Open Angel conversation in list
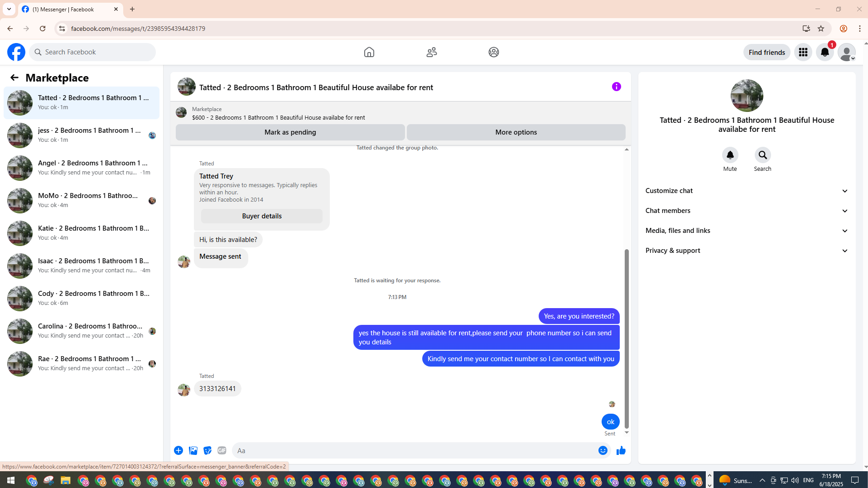Viewport: 868px width, 488px height. pos(82,168)
